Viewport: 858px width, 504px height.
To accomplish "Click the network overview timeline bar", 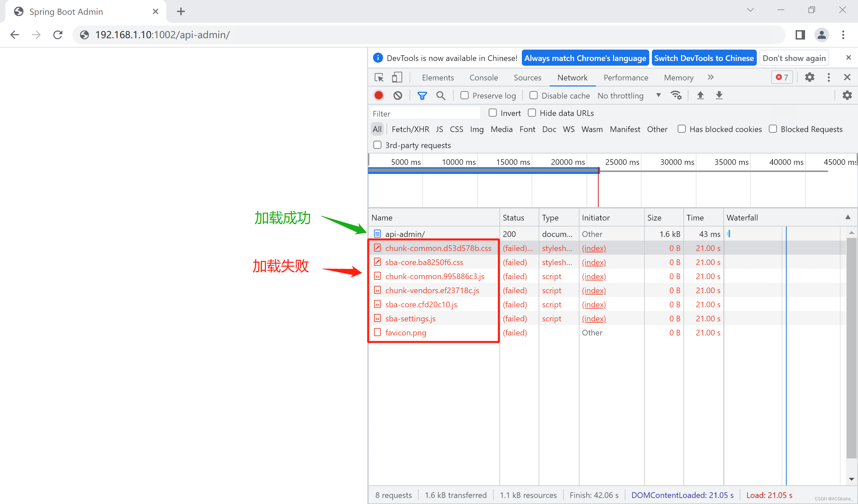I will point(484,170).
